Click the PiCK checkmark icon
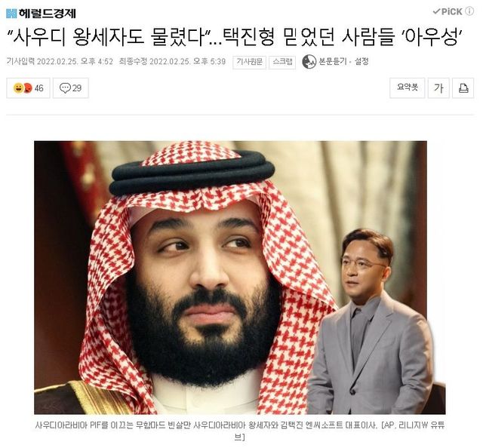This screenshot has height=448, width=483. pyautogui.click(x=436, y=12)
